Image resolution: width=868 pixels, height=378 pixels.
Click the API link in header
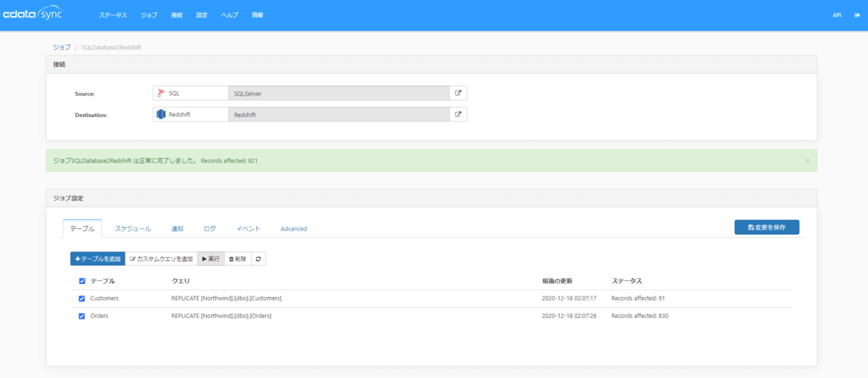tap(837, 15)
